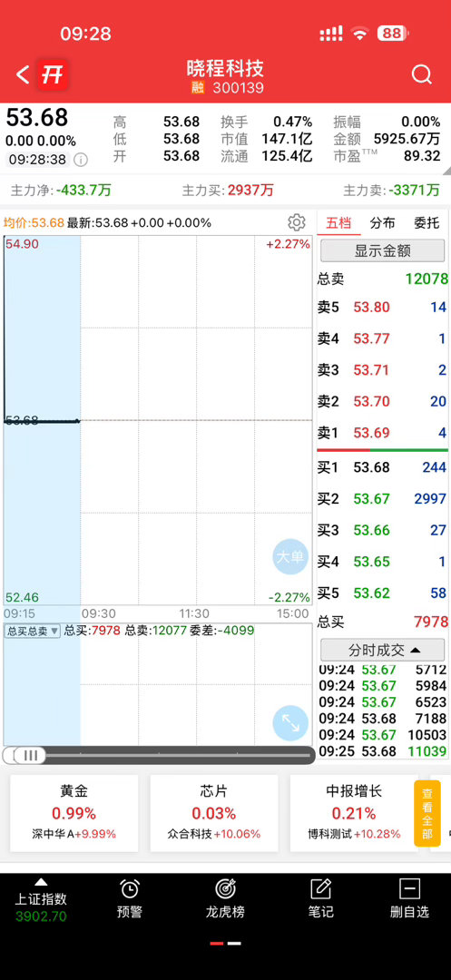Screen dimensions: 451x980
Task: Tap 换手 0.47% value
Action: tap(292, 122)
